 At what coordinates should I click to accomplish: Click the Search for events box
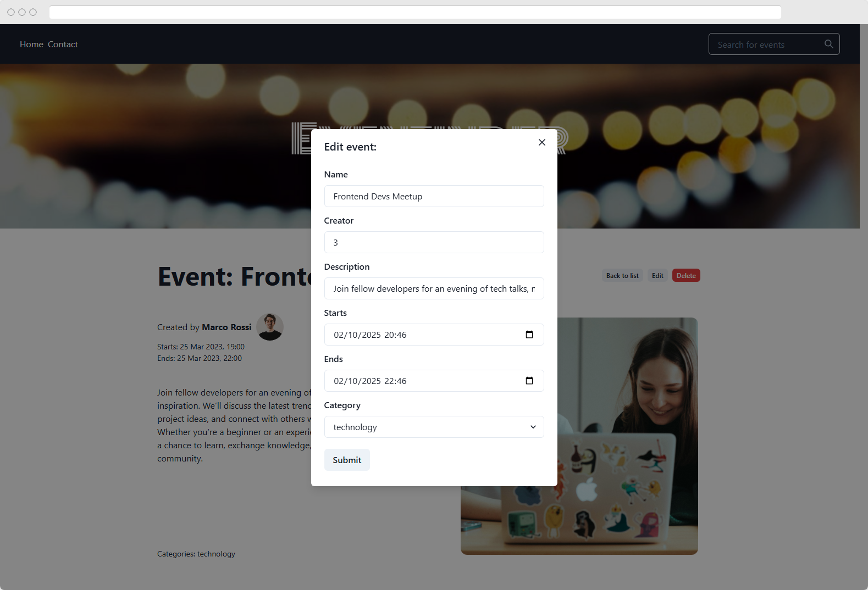click(x=774, y=44)
